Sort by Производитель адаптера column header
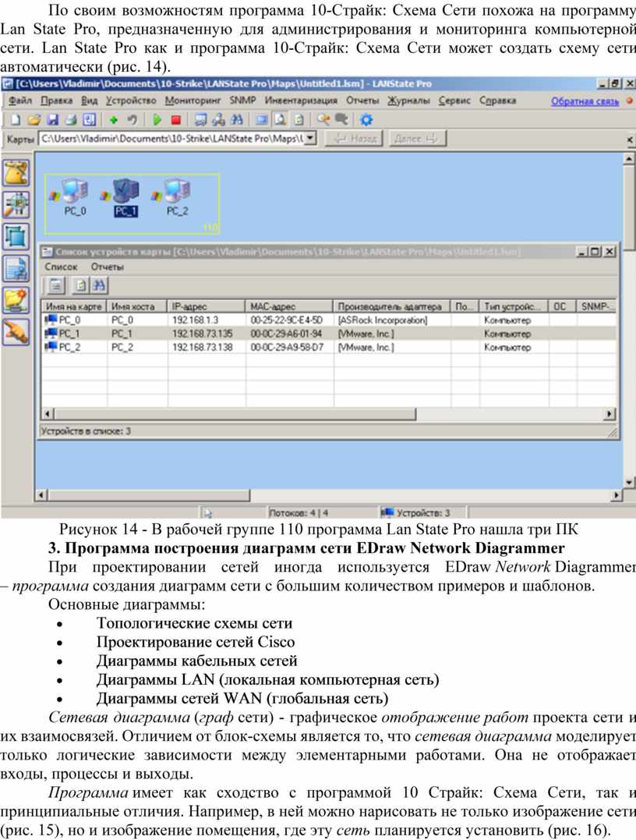The width and height of the screenshot is (636, 840). pyautogui.click(x=392, y=307)
